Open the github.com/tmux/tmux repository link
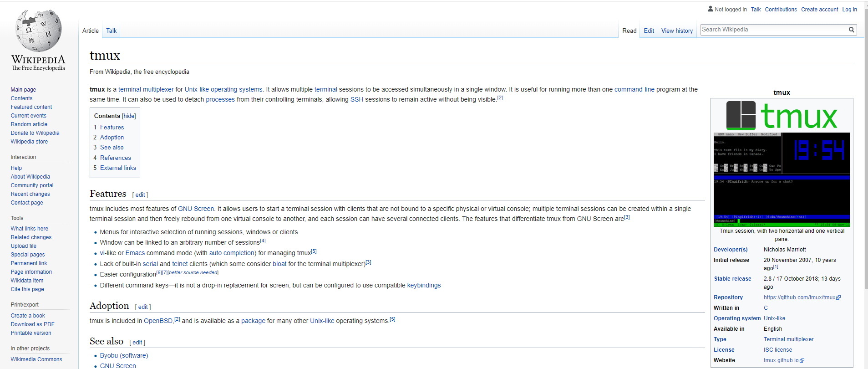 pos(802,297)
